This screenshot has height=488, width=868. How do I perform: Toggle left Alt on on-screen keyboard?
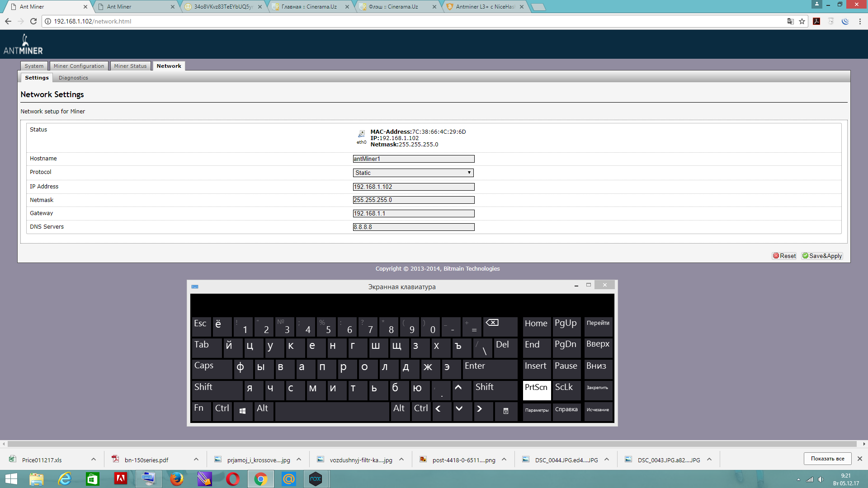click(x=264, y=411)
